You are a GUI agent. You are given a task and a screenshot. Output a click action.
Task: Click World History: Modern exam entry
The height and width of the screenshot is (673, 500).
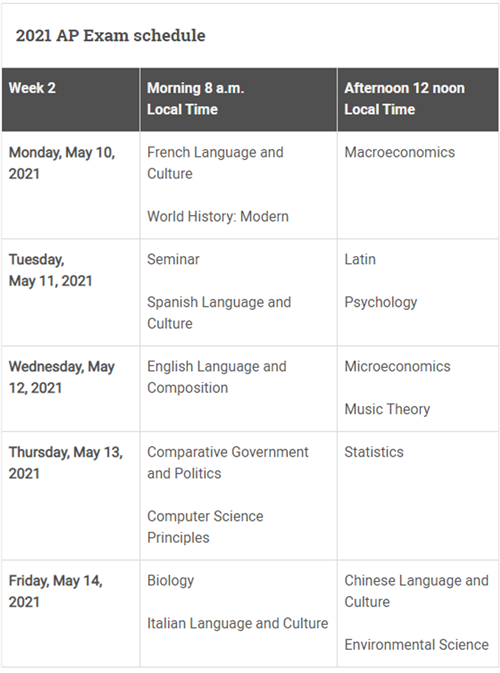coord(218,216)
